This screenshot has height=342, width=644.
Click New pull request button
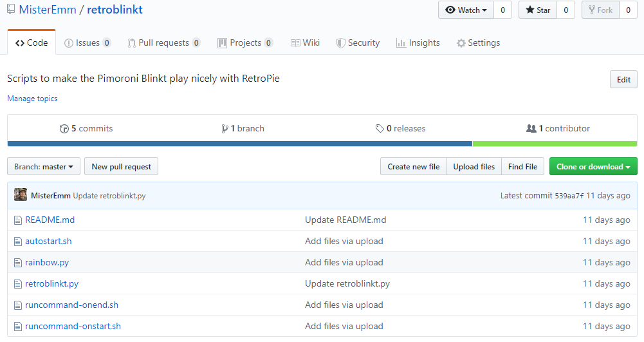[121, 166]
